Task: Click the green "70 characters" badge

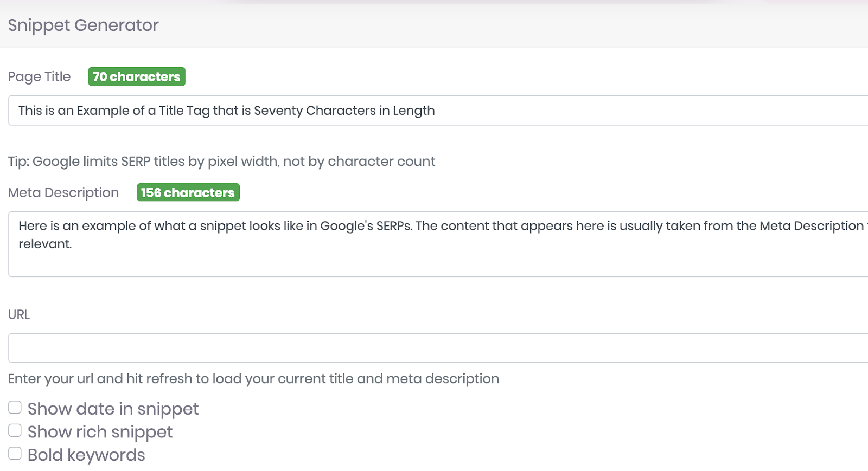Action: 137,76
